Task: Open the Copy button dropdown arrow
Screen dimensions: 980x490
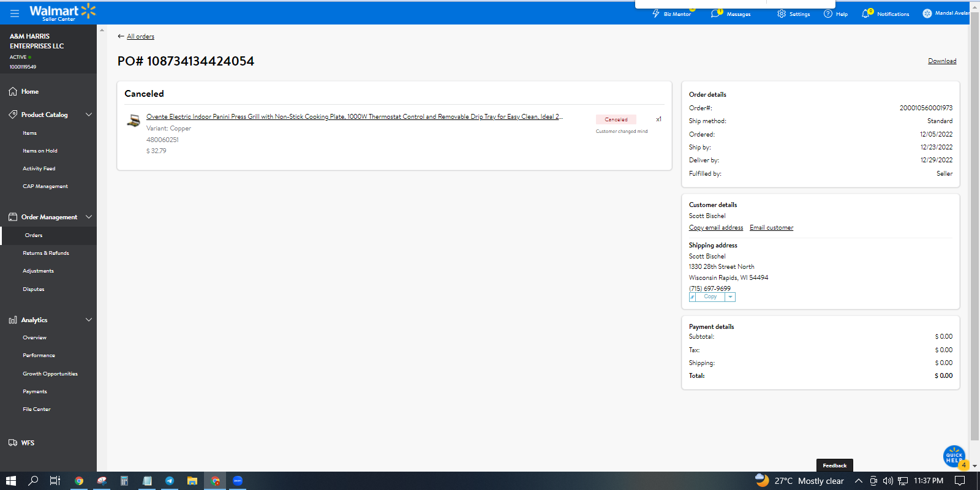Action: pyautogui.click(x=730, y=297)
